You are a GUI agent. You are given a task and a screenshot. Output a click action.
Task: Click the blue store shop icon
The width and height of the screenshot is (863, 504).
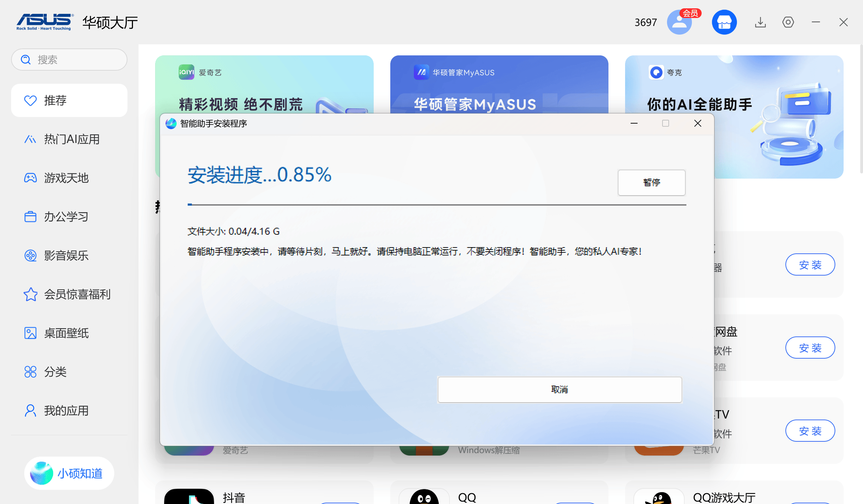[724, 22]
